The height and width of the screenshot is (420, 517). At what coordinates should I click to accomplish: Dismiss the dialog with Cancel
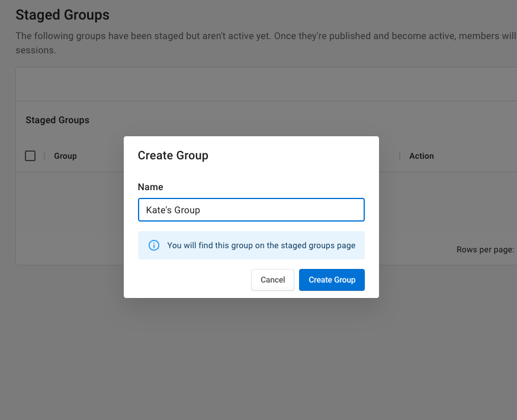click(x=272, y=280)
